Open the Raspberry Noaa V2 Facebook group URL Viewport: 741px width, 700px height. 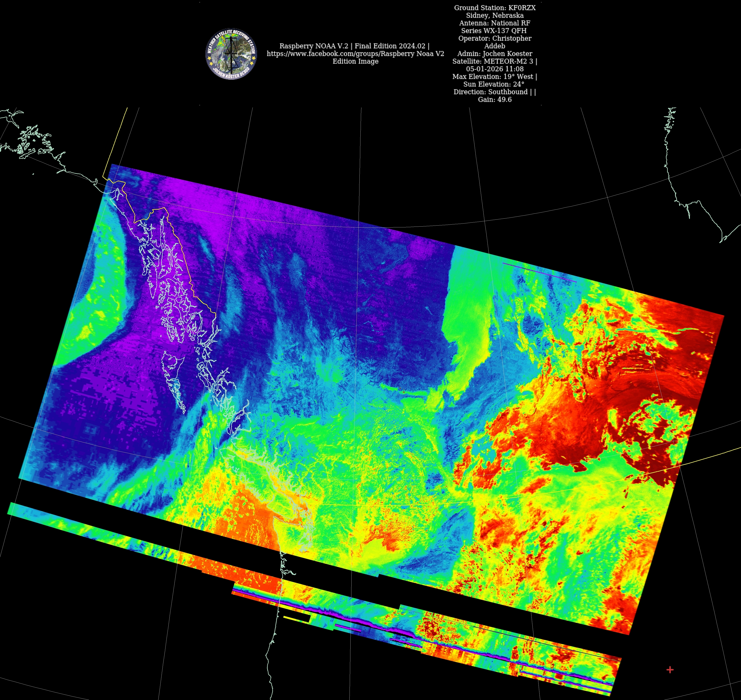(x=355, y=54)
